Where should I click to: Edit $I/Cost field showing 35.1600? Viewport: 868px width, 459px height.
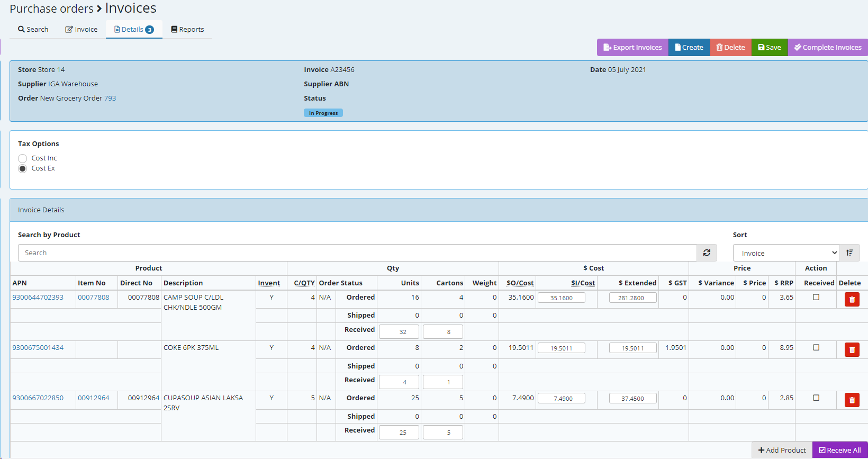[562, 298]
